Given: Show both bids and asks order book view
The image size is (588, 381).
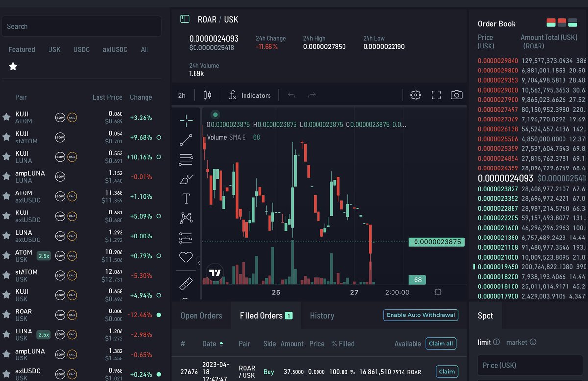Looking at the screenshot, I should (x=551, y=23).
